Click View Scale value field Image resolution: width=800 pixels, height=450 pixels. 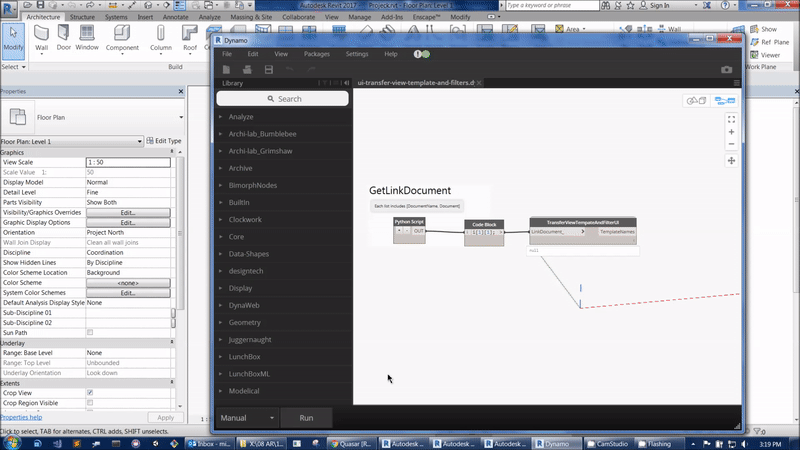pos(128,162)
